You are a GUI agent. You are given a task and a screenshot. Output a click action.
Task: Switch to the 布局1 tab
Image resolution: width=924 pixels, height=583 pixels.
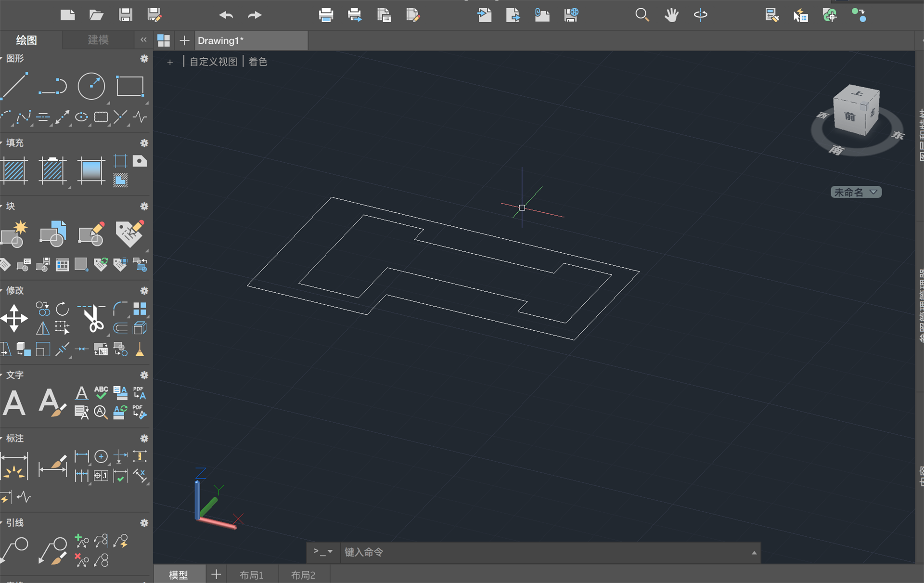click(251, 575)
